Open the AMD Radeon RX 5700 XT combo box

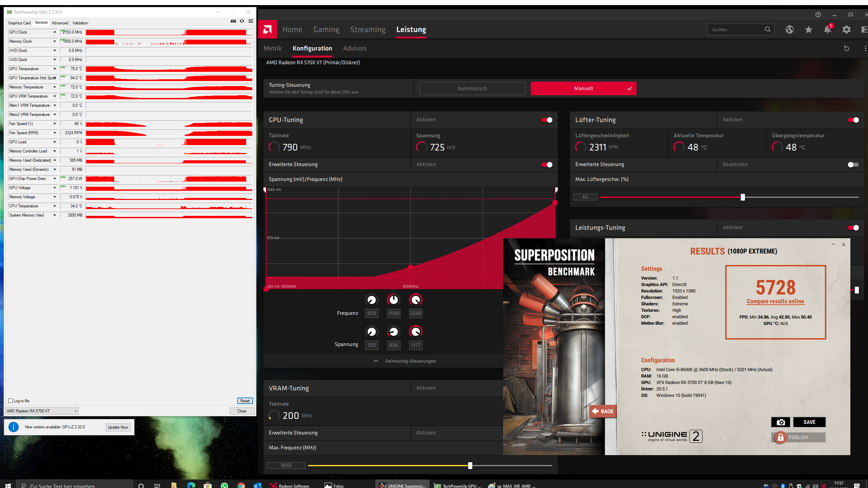[42, 411]
